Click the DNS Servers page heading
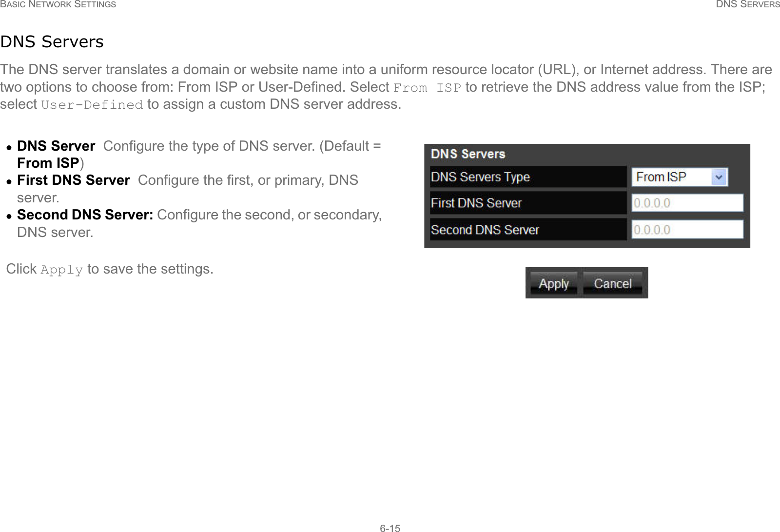The height and width of the screenshot is (532, 780). point(52,42)
